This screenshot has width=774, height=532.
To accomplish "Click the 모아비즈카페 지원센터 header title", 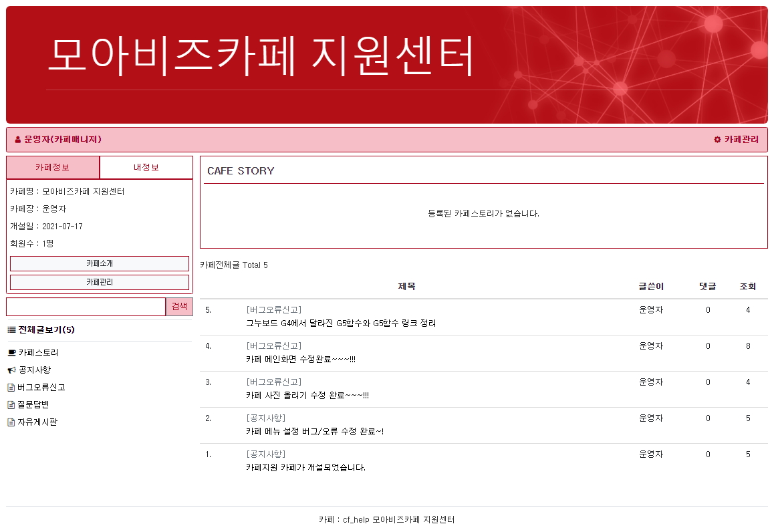I will click(261, 55).
